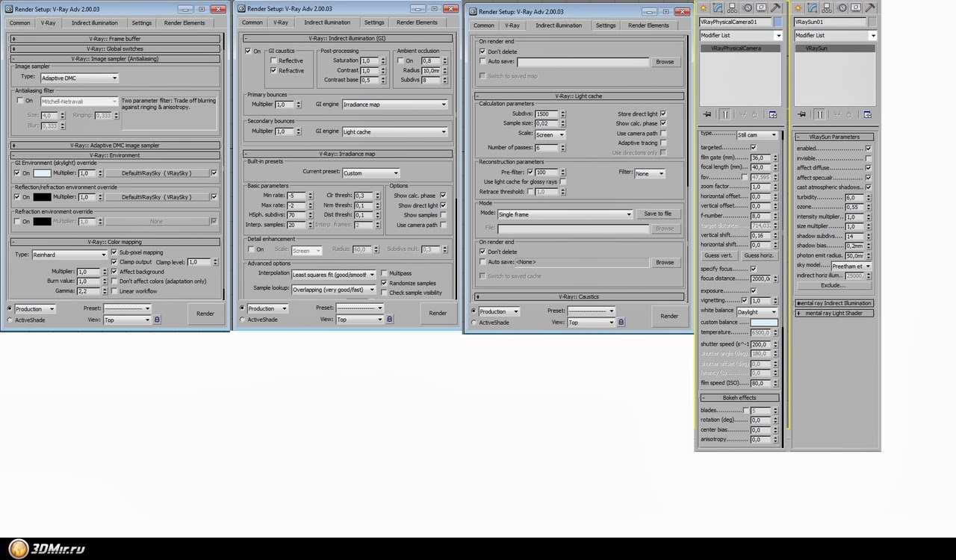Click Make Unique icon under VRaySun stack
Viewport: 956px width, 560px height.
837,114
